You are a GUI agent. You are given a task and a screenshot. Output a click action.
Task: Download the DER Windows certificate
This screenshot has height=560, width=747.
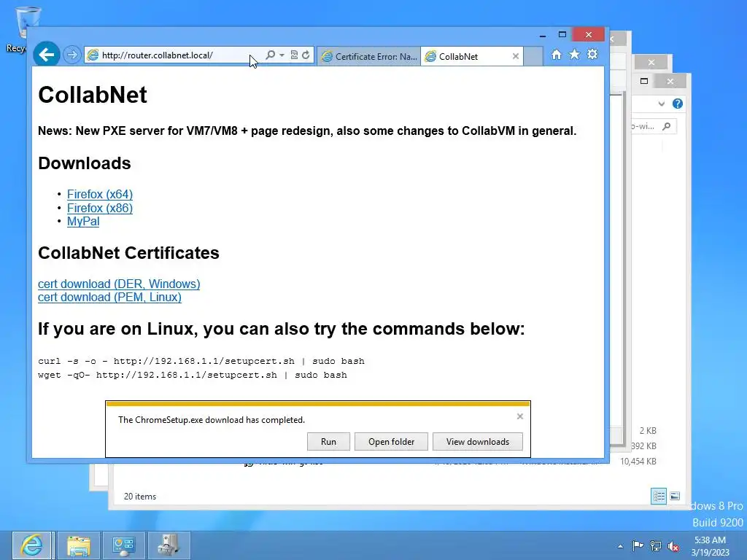click(x=119, y=284)
